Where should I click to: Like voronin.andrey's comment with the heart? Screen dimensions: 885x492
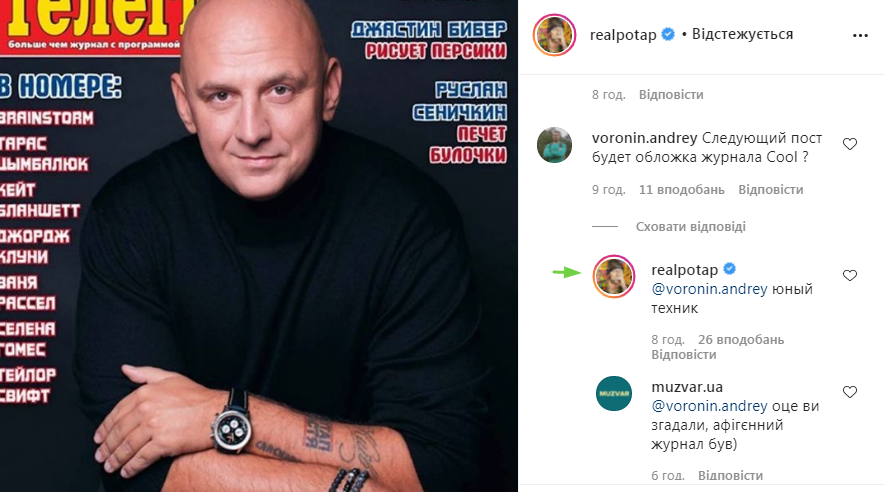(849, 144)
